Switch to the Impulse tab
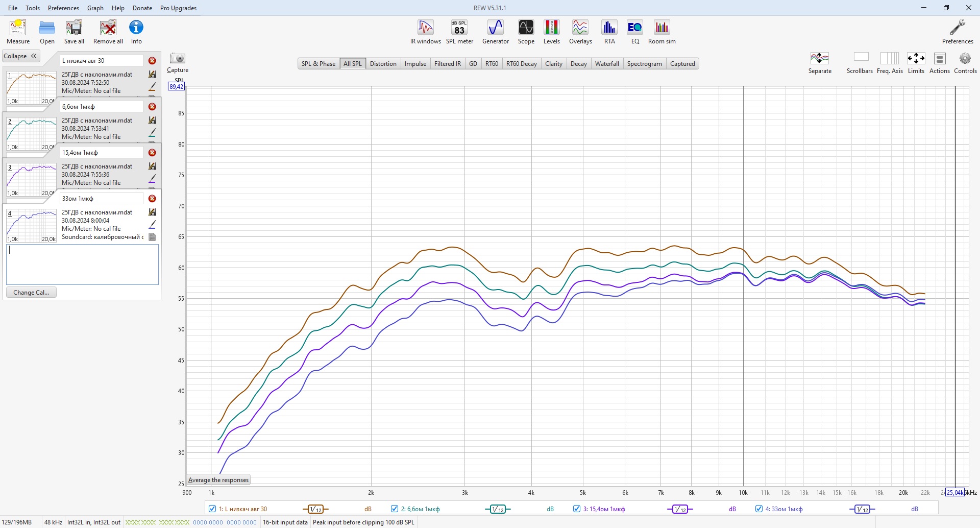This screenshot has width=980, height=528. pos(415,64)
